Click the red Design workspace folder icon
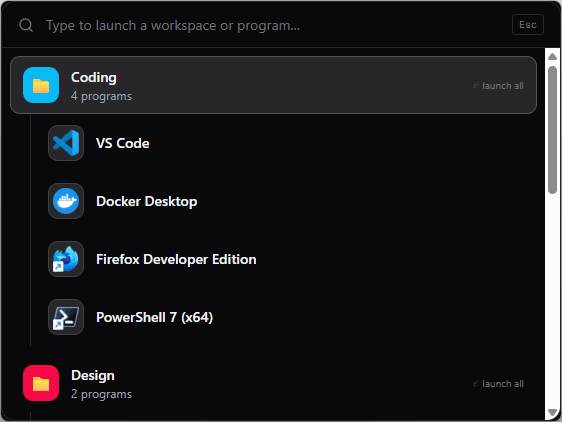 [41, 383]
